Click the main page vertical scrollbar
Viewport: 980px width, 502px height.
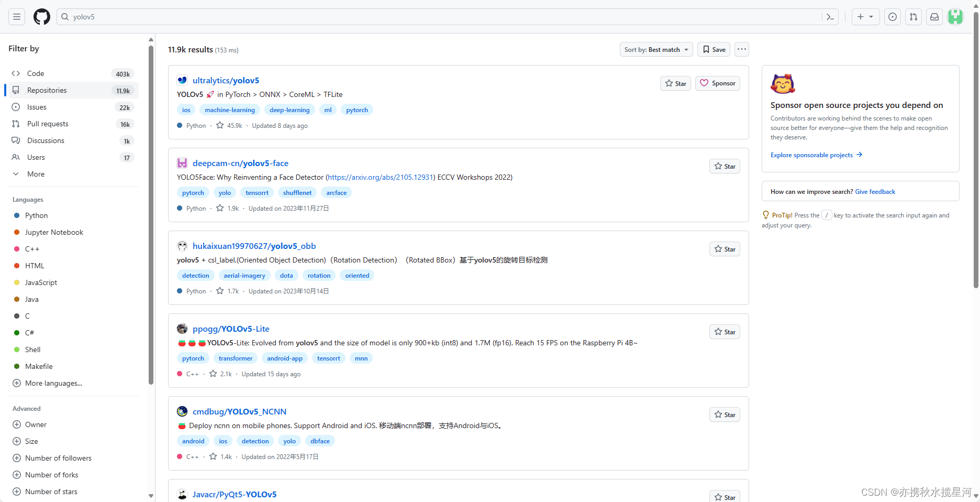pyautogui.click(x=976, y=149)
